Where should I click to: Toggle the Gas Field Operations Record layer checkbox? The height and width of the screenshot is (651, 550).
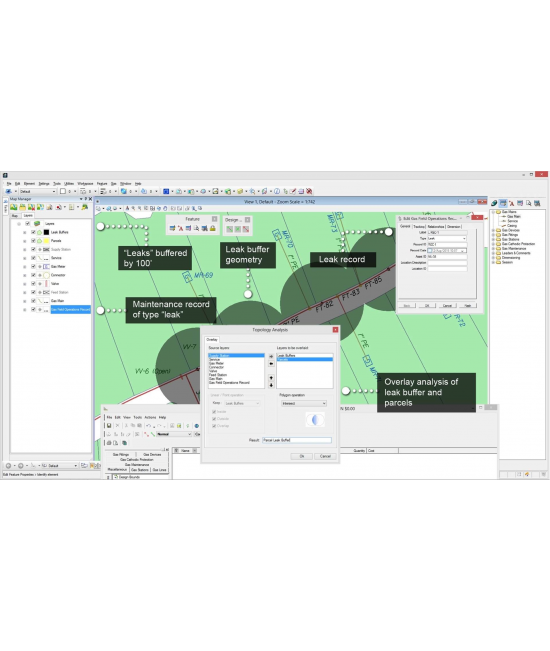33,309
